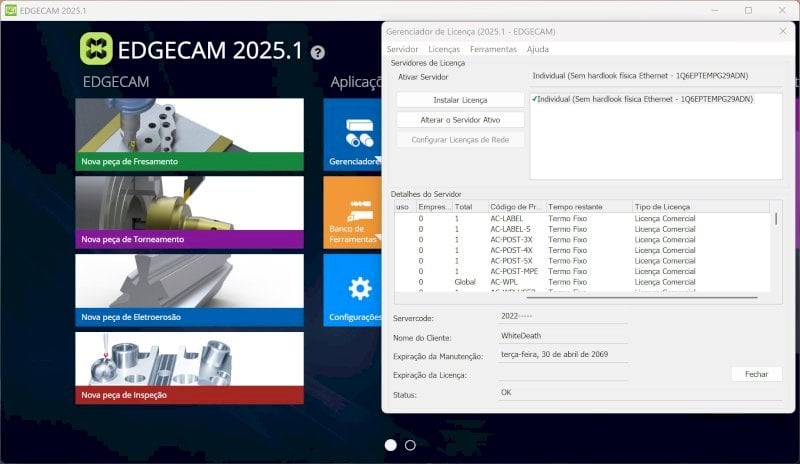The image size is (800, 464).
Task: Select the AC-LABEL row
Action: (582, 218)
